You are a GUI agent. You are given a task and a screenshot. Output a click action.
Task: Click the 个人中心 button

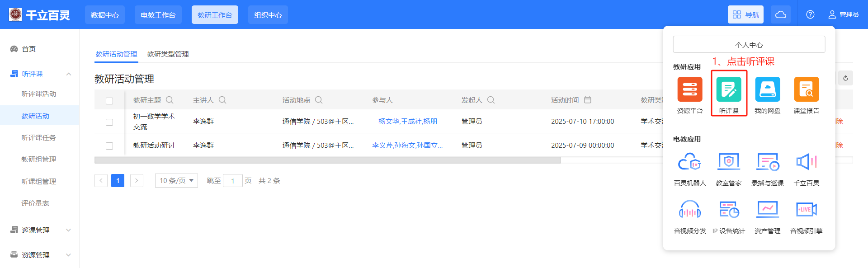point(749,45)
